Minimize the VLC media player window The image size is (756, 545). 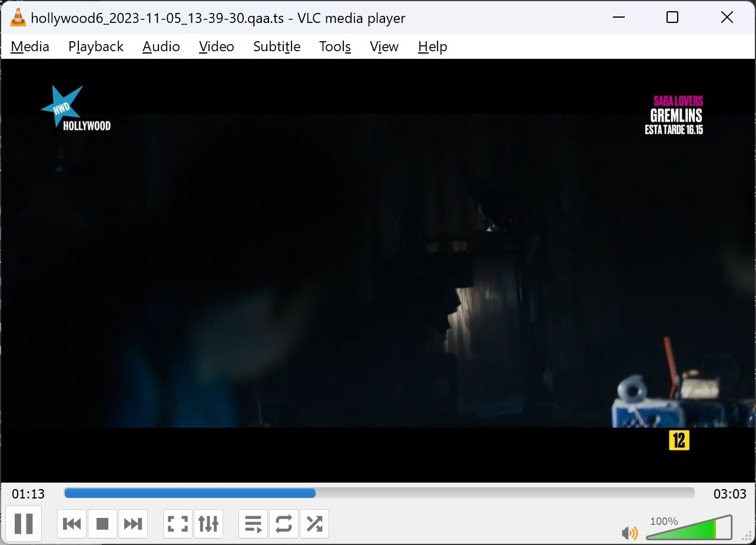point(618,18)
